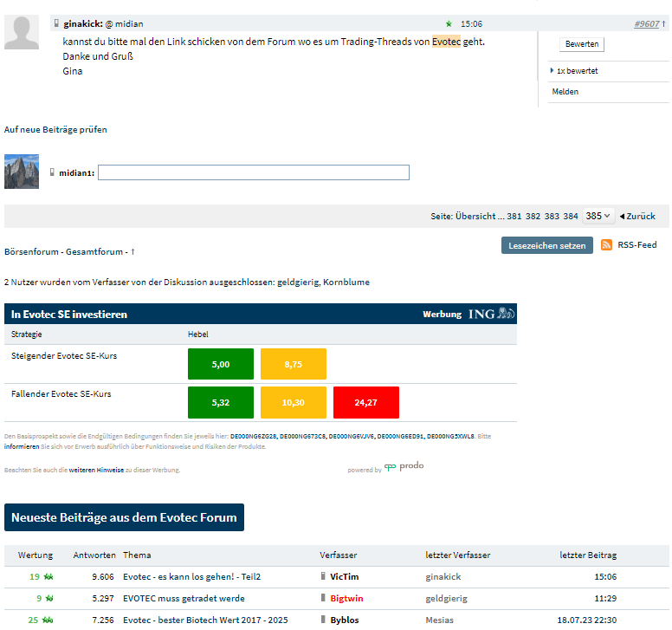Go to page 382
This screenshot has height=630, width=672.
pos(533,216)
